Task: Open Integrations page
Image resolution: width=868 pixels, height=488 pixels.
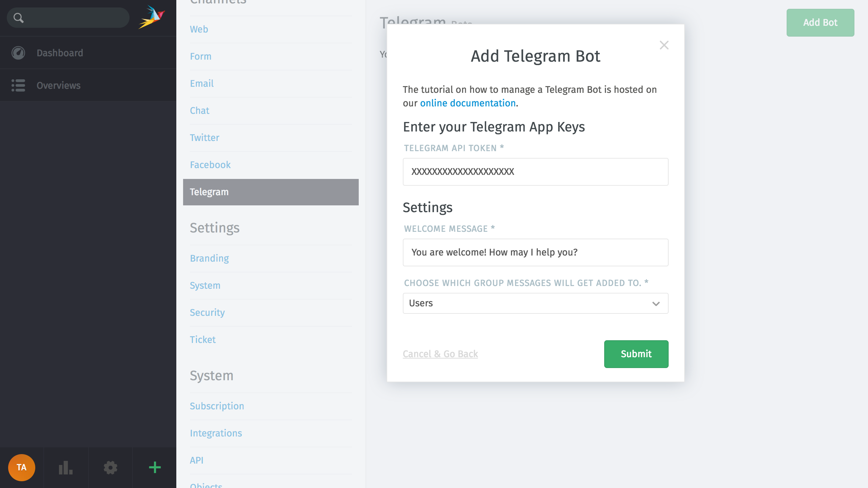Action: (216, 433)
